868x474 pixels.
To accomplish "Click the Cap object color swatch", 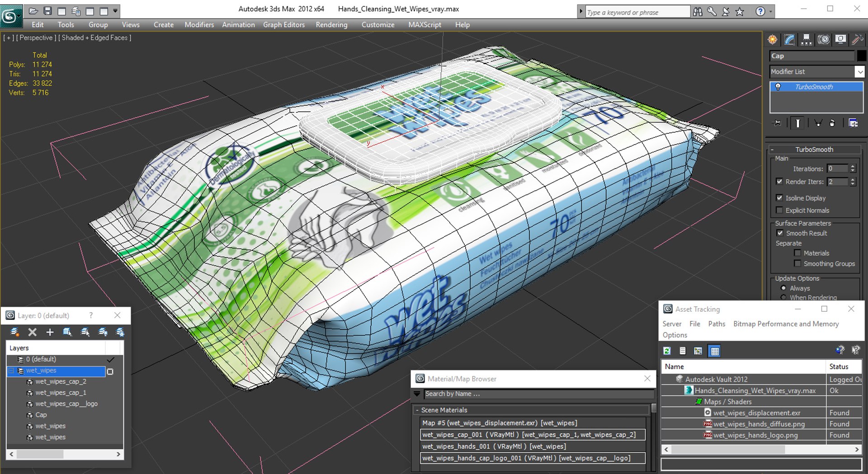I will 862,56.
